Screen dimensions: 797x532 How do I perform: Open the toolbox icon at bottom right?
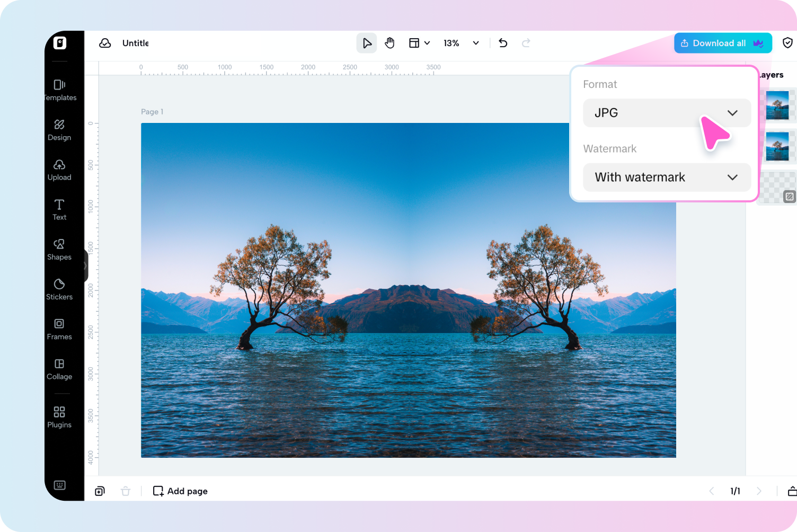(792, 491)
